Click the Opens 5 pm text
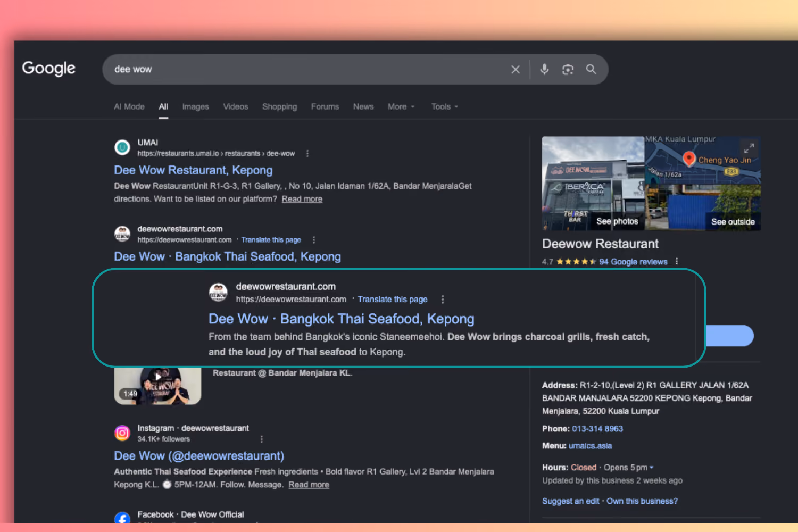 (626, 468)
